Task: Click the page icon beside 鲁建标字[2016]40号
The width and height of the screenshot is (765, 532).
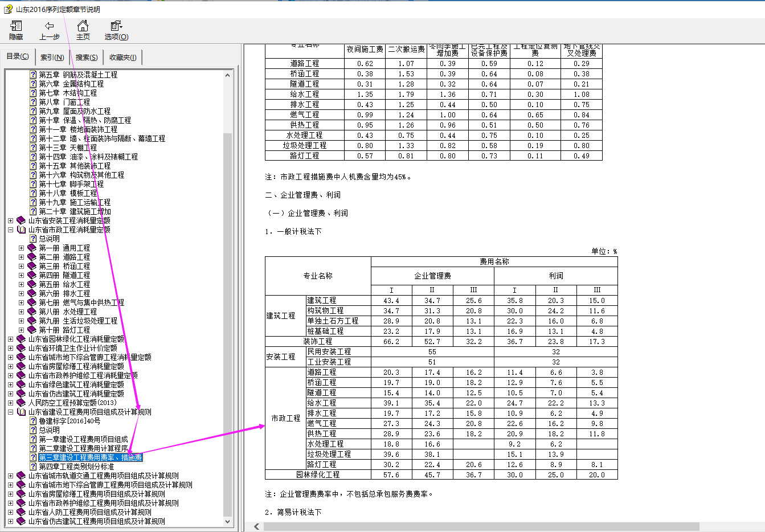Action: 33,421
